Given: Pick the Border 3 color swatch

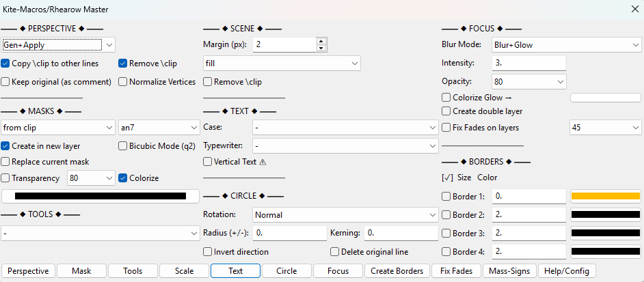Looking at the screenshot, I should point(606,233).
